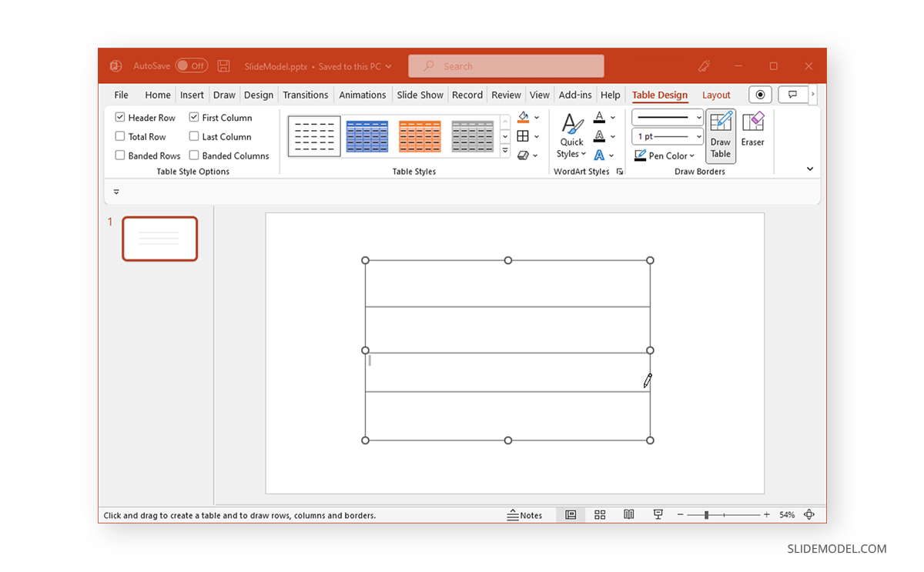This screenshot has height=572, width=924.
Task: Open Quick Styles WordArt gallery
Action: 572,135
